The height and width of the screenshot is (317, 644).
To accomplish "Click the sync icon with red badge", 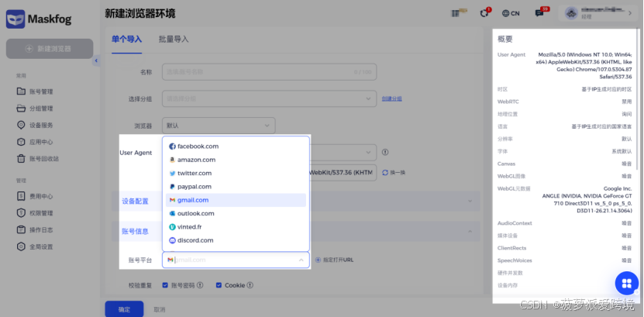I will (x=485, y=12).
